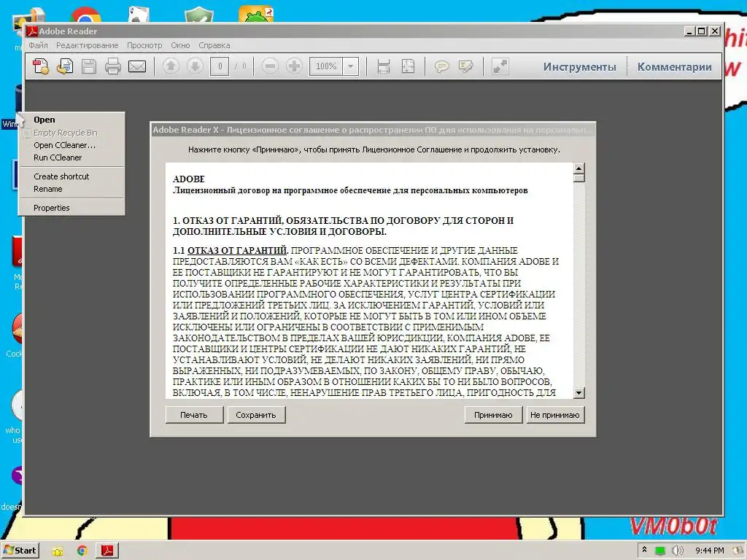Open the Инструменты panel

click(579, 66)
